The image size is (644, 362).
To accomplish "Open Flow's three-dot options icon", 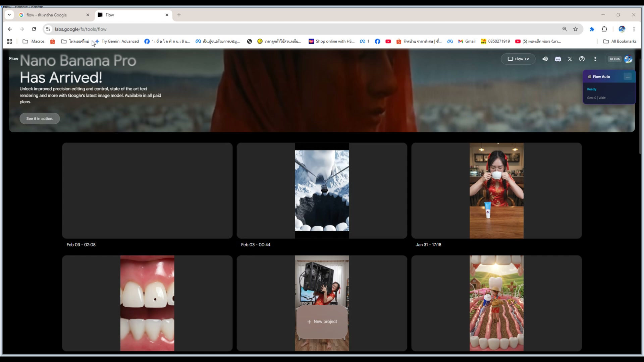I will 595,59.
